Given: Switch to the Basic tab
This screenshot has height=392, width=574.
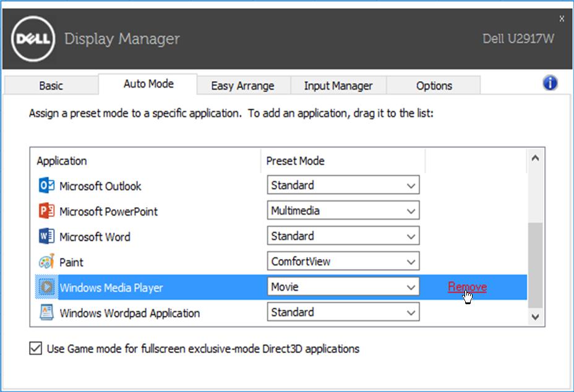Looking at the screenshot, I should coord(51,86).
